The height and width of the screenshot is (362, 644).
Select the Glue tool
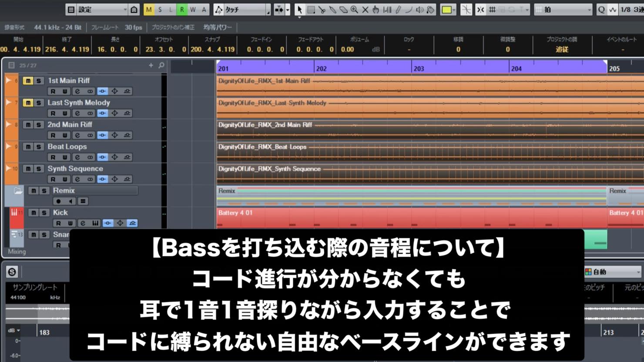333,10
